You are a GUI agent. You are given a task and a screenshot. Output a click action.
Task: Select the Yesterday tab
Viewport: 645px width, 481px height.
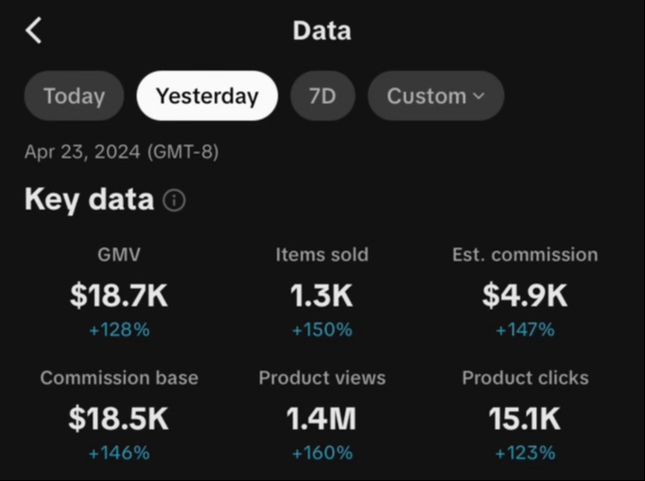207,96
